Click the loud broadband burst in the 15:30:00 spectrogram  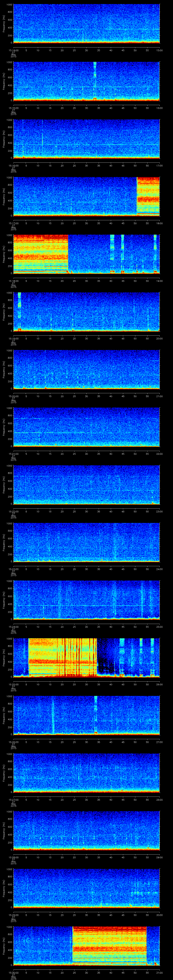coord(109,946)
